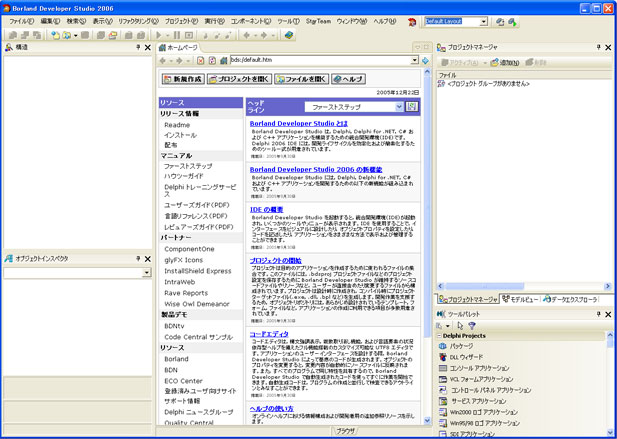The width and height of the screenshot is (617, 439).
Task: Click the Open file toolbar icon
Action: 67,35
